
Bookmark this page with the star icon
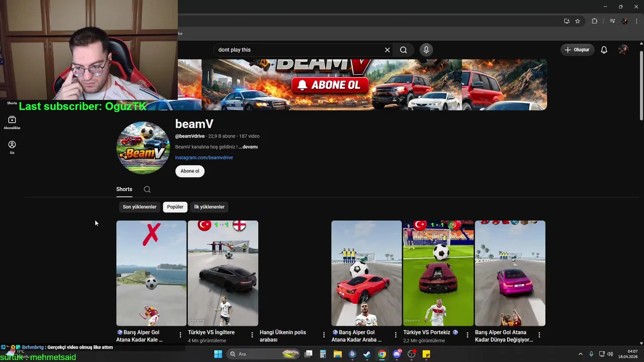click(x=578, y=21)
